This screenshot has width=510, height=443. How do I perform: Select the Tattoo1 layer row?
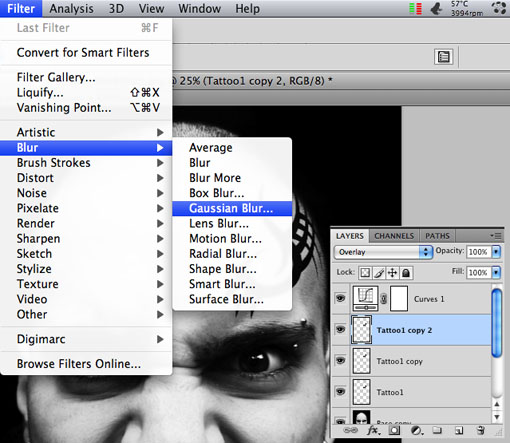click(411, 392)
